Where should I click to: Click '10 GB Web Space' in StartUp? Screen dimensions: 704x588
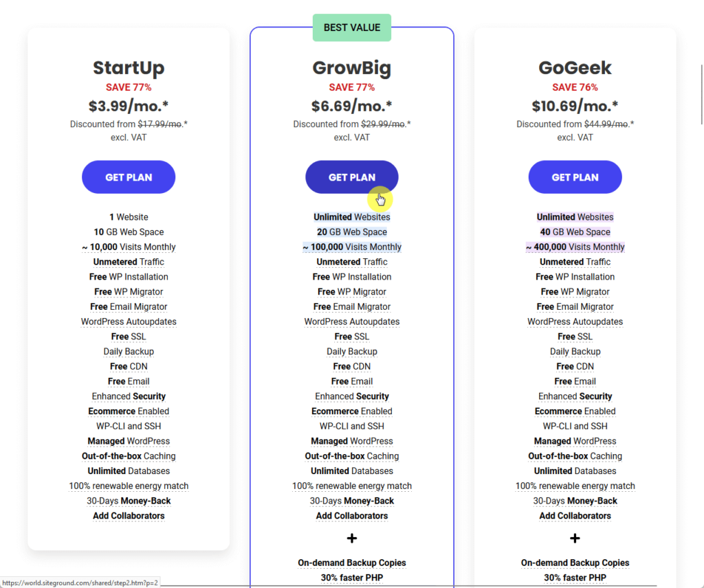pyautogui.click(x=129, y=232)
